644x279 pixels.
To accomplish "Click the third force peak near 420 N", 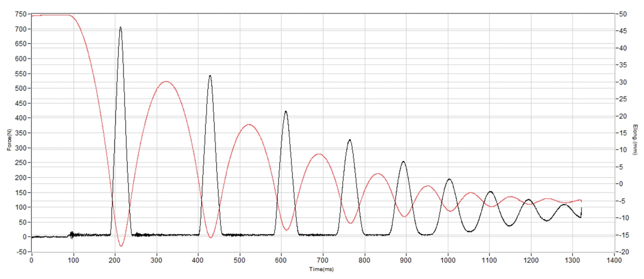I will coord(286,112).
